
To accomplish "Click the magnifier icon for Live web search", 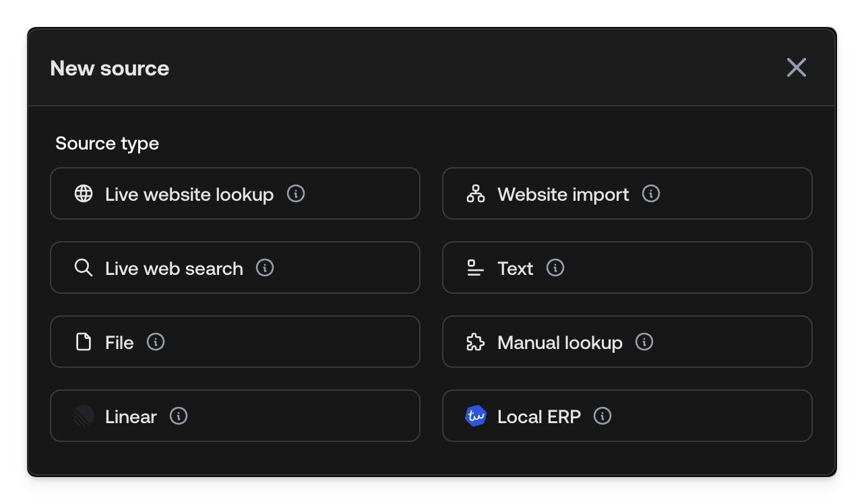I will (84, 268).
